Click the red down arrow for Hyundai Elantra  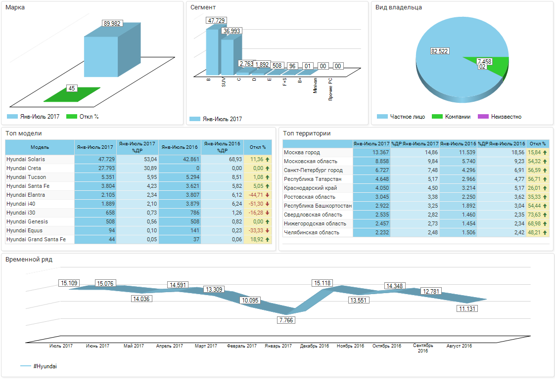(267, 195)
